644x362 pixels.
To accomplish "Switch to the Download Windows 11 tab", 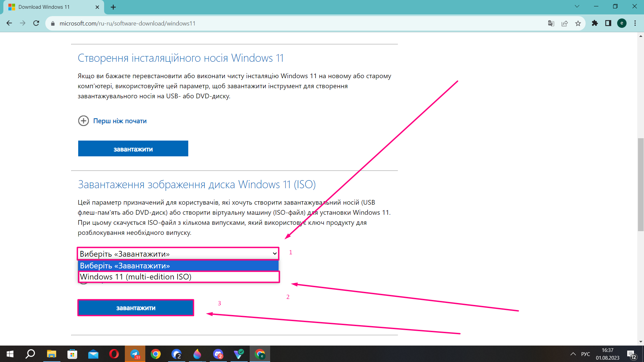I will tap(54, 7).
